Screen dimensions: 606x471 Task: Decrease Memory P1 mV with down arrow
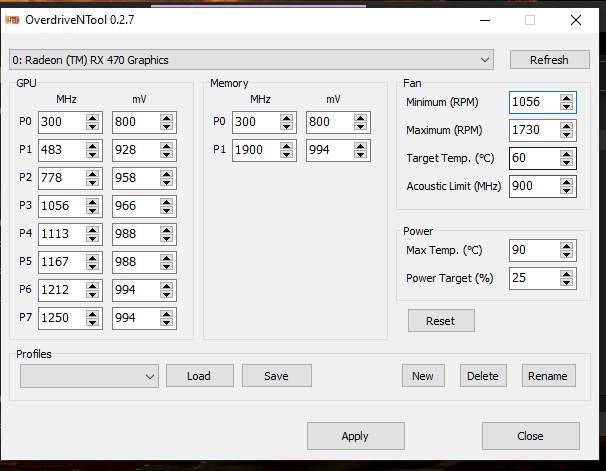(361, 154)
